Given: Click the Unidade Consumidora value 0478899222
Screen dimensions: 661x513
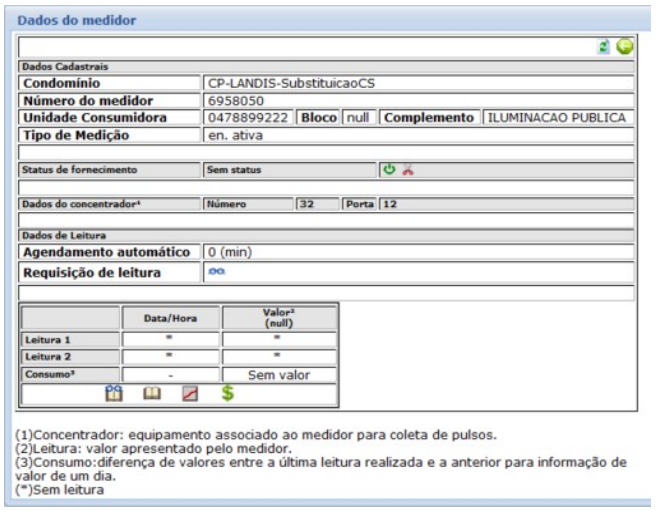Looking at the screenshot, I should coord(248,118).
